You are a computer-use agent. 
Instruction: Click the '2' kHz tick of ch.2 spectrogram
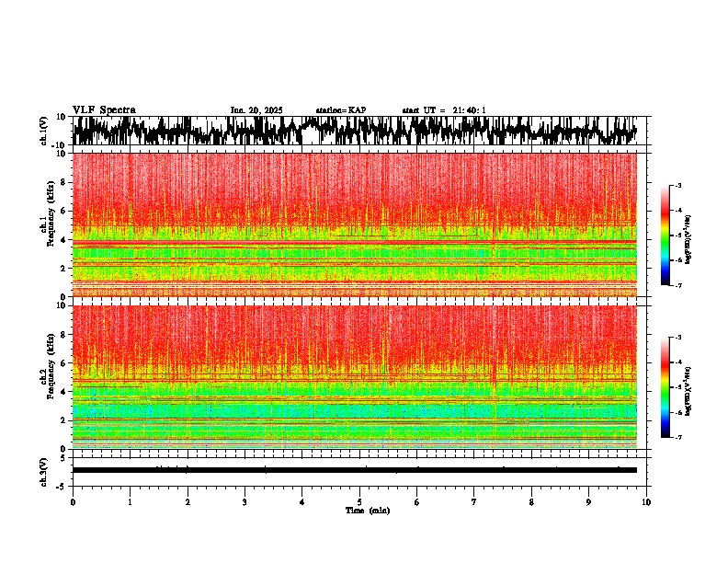64,420
